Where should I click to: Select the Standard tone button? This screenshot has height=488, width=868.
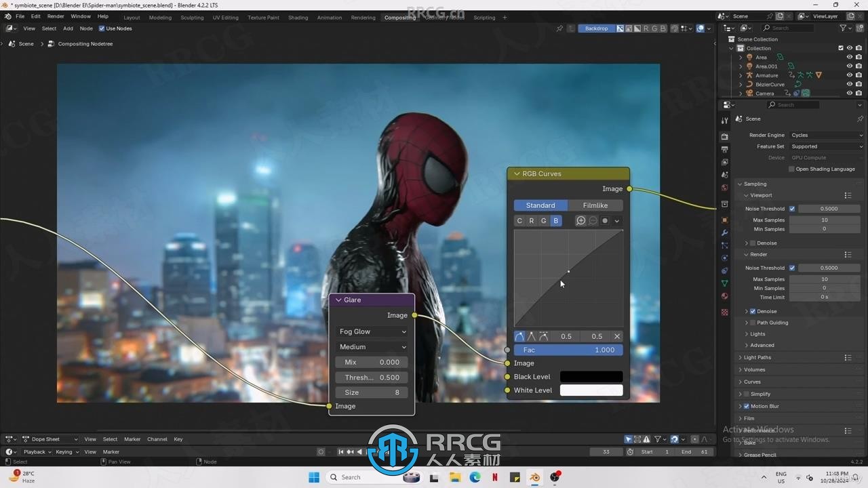540,205
